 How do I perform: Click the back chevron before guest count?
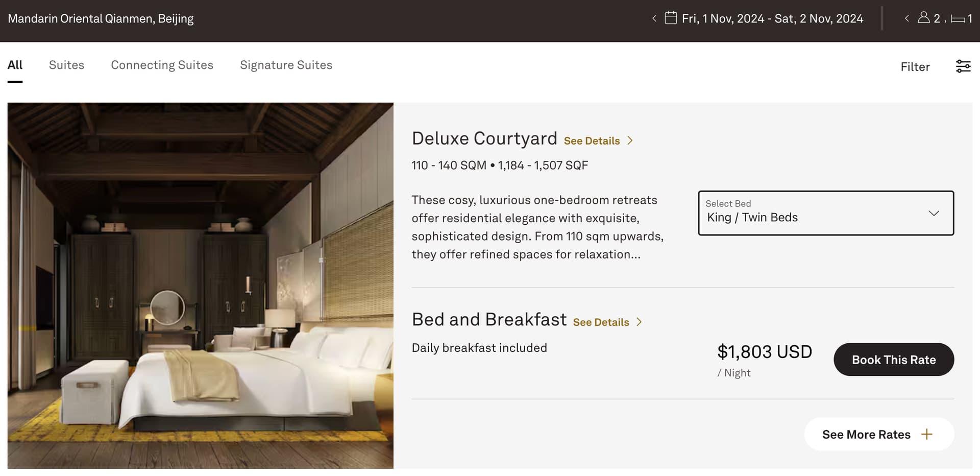[906, 18]
